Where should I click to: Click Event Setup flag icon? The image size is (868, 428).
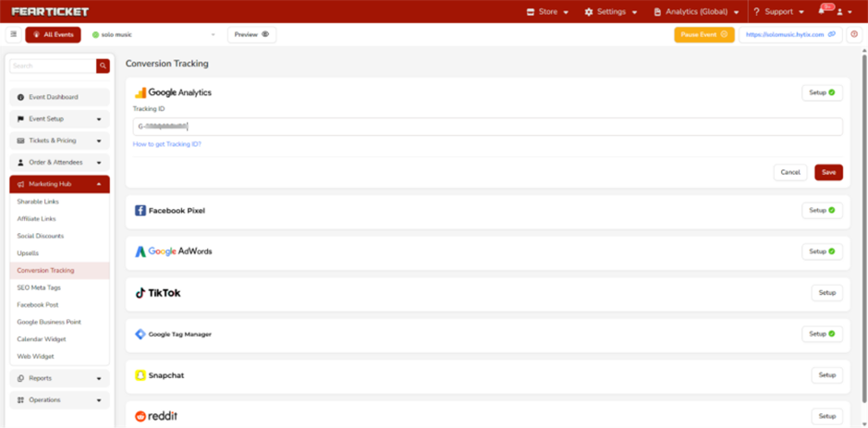pos(21,119)
